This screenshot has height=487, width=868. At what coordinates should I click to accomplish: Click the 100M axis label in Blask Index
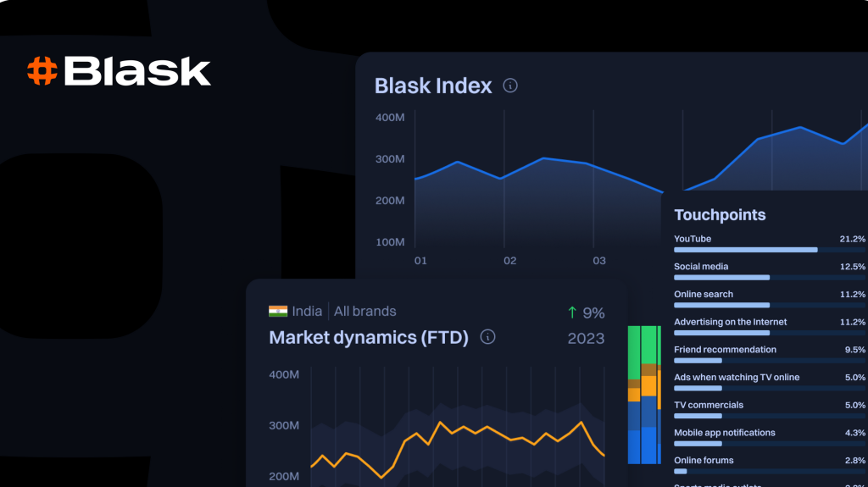(x=390, y=242)
